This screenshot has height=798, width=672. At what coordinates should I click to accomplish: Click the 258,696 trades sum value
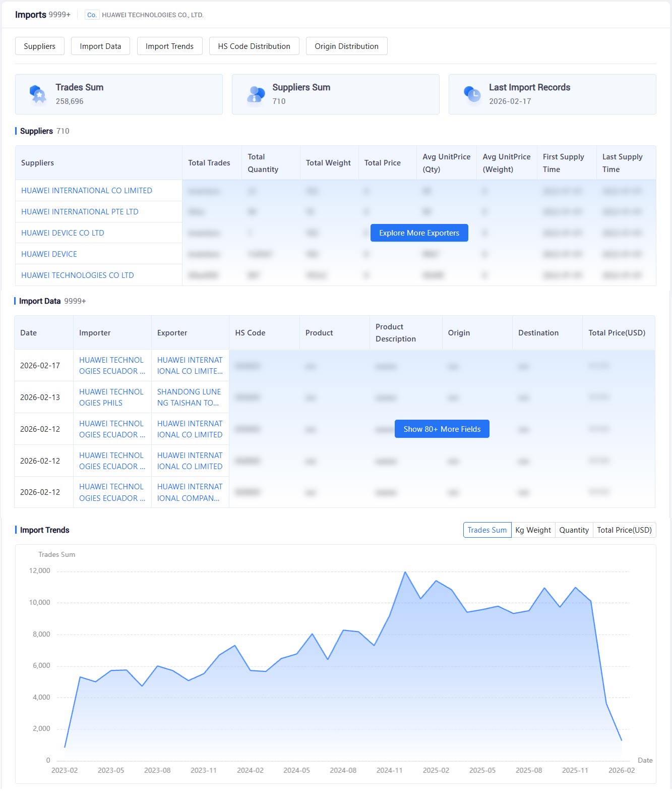pyautogui.click(x=70, y=101)
